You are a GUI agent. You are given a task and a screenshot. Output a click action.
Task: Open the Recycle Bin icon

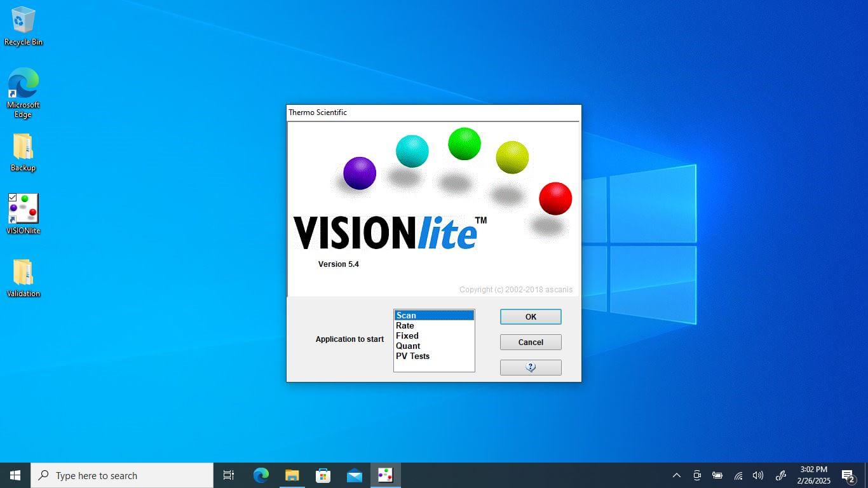pos(24,21)
